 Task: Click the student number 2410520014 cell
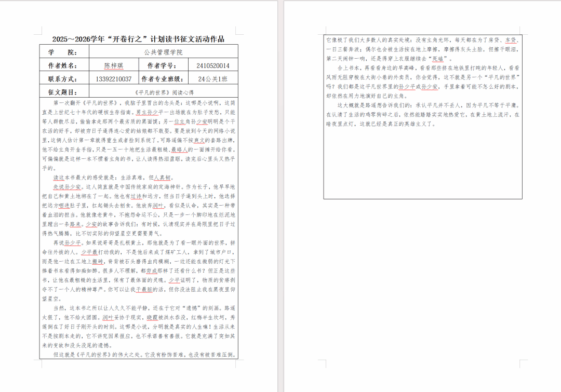click(213, 65)
